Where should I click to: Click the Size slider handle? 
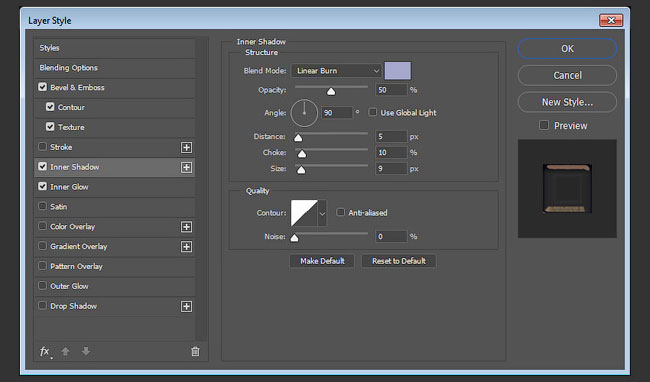[x=301, y=170]
